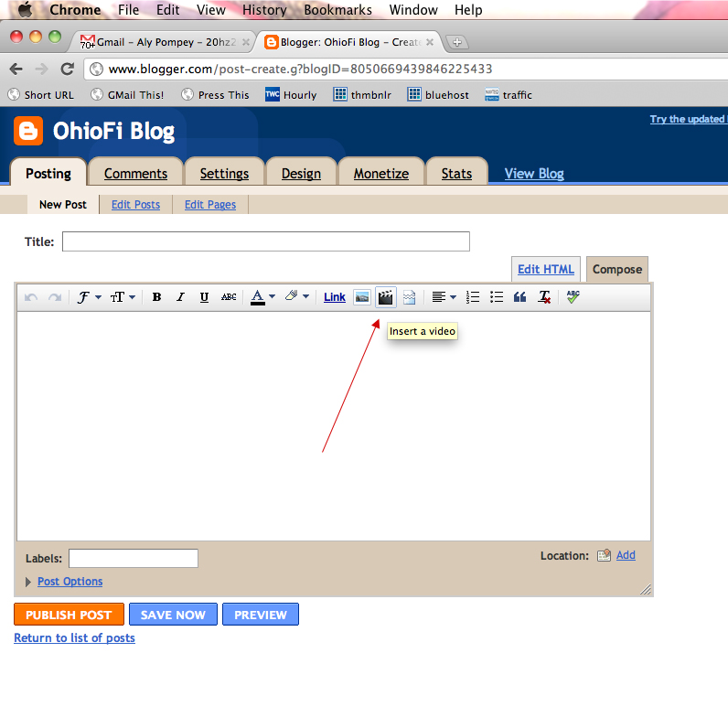Click inside the post body editor
728x728 pixels.
point(333,426)
